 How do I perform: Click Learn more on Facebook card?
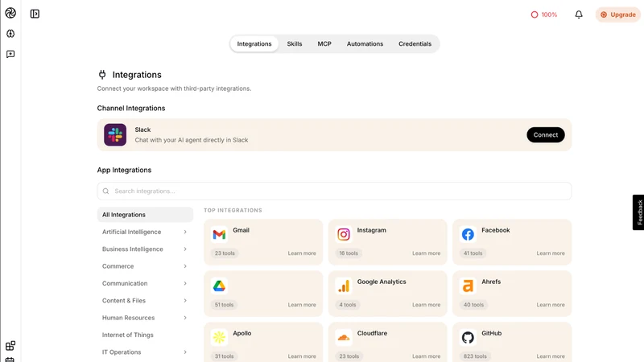coord(551,253)
